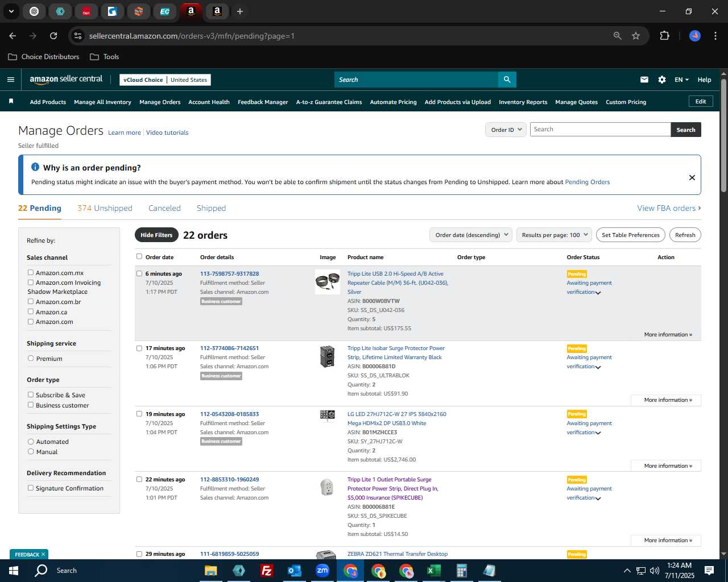Click the Hide Filters button
The image size is (728, 582).
(156, 235)
